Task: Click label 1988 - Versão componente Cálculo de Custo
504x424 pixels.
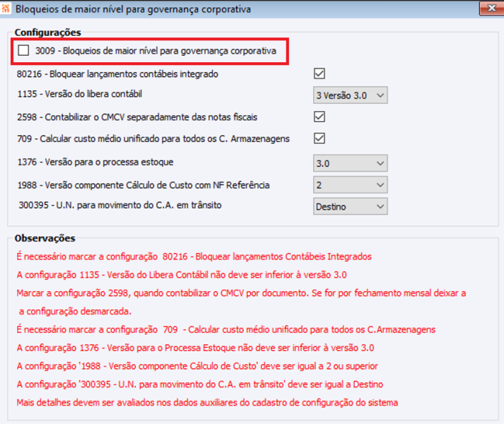Action: 143,185
